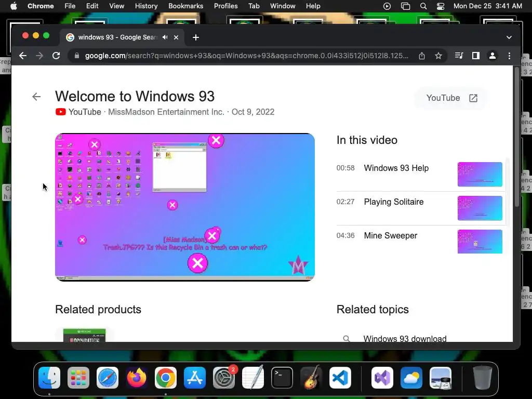Launch Firefox from the Dock
This screenshot has height=399, width=532.
(137, 378)
